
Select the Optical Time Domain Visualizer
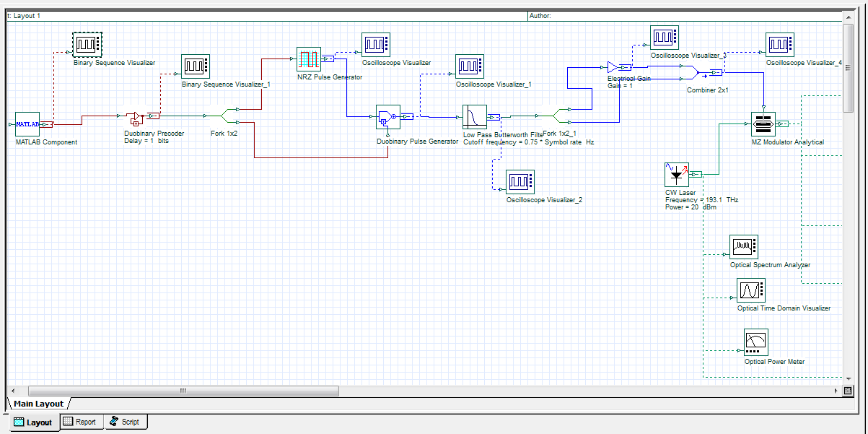point(750,292)
